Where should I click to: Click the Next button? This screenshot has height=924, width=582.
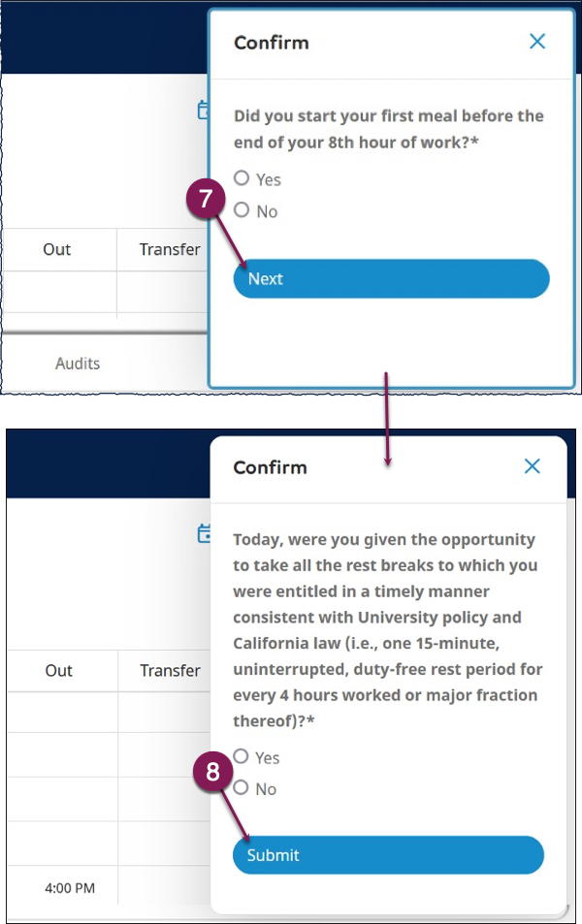pos(392,278)
